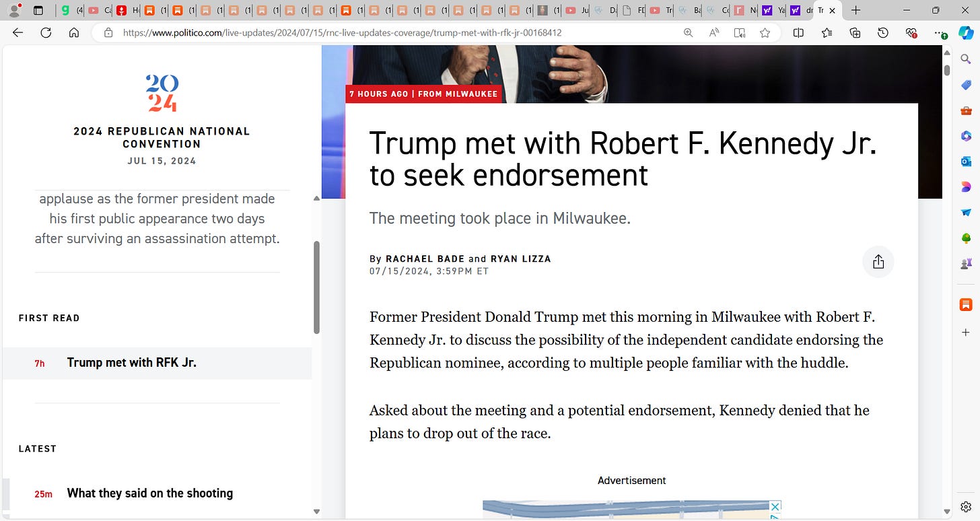980x521 pixels.
Task: Click the '25m' time marker
Action: pyautogui.click(x=43, y=494)
